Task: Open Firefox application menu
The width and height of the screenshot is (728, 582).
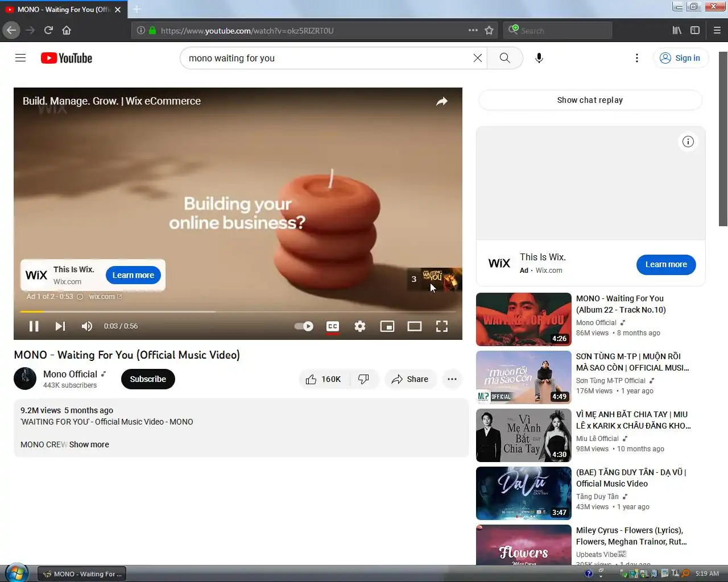Action: [717, 30]
